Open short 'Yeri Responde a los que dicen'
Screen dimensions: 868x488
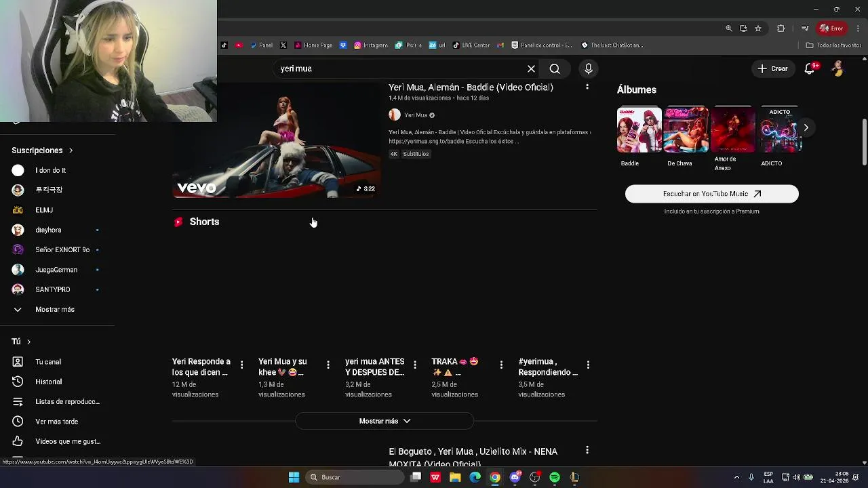[x=201, y=367]
